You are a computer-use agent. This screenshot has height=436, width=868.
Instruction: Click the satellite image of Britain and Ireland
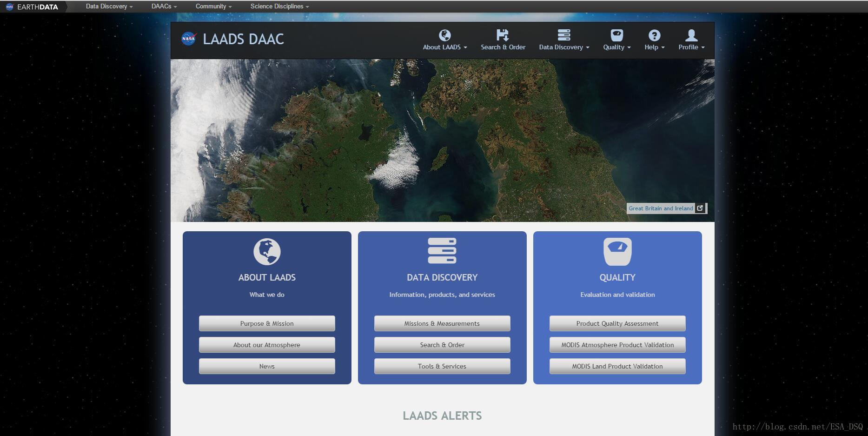[442, 140]
